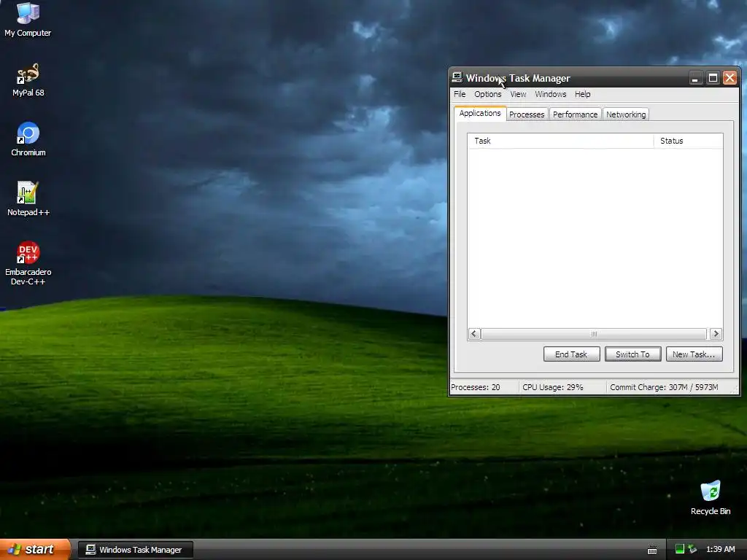Open the View menu
747x560 pixels.
(518, 94)
